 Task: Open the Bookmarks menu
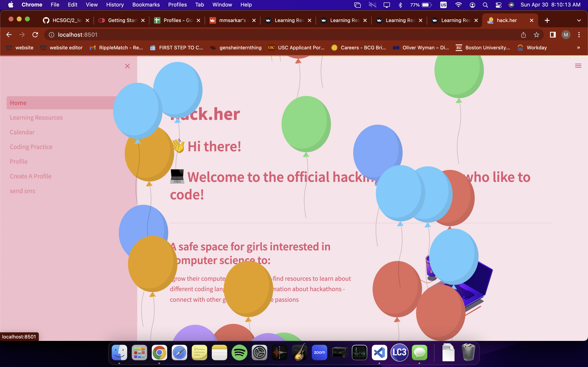(x=146, y=5)
